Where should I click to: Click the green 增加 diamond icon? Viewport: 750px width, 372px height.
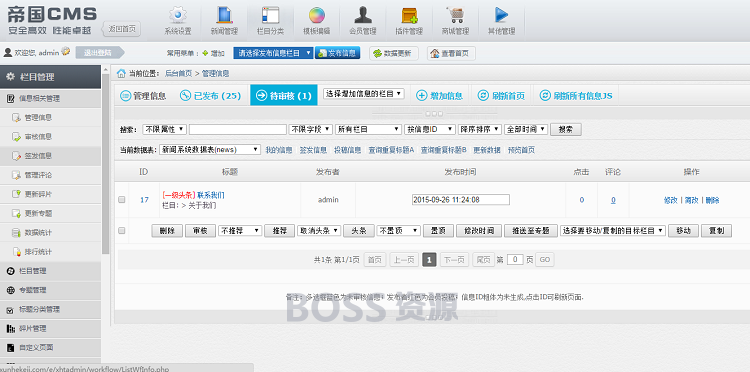pyautogui.click(x=205, y=53)
